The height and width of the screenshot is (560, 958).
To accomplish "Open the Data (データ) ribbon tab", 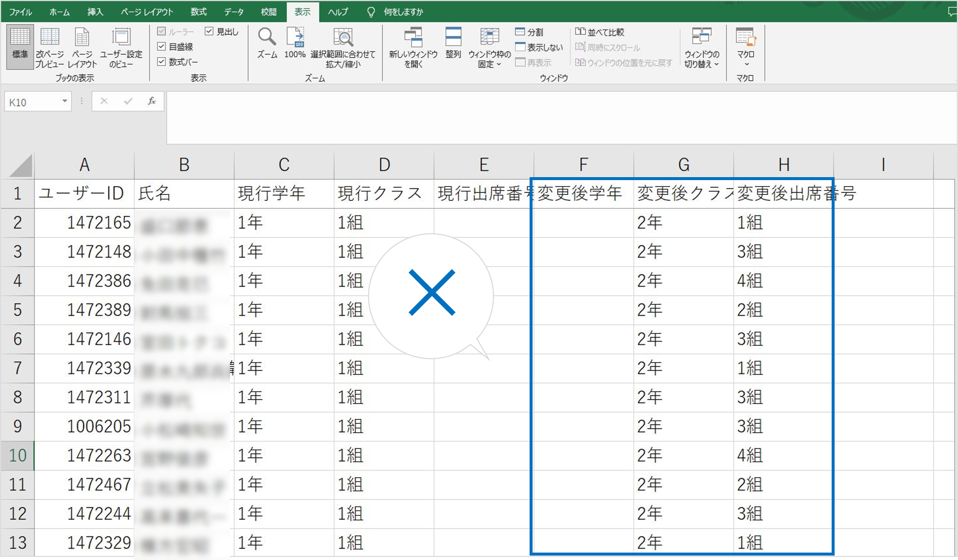I will pyautogui.click(x=233, y=12).
